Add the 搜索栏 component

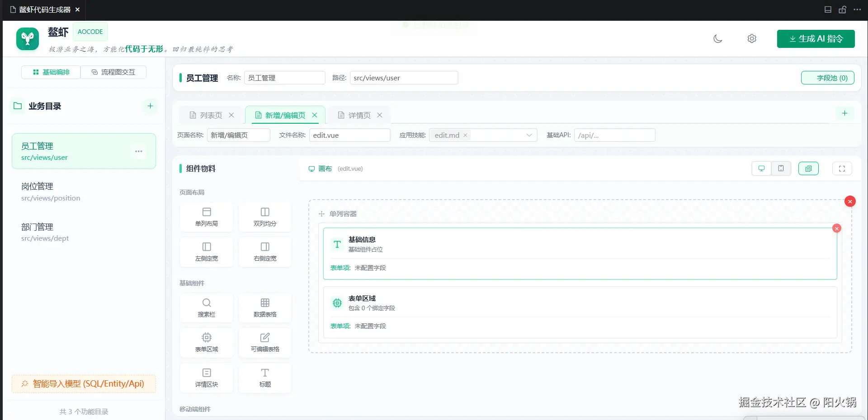pos(207,308)
